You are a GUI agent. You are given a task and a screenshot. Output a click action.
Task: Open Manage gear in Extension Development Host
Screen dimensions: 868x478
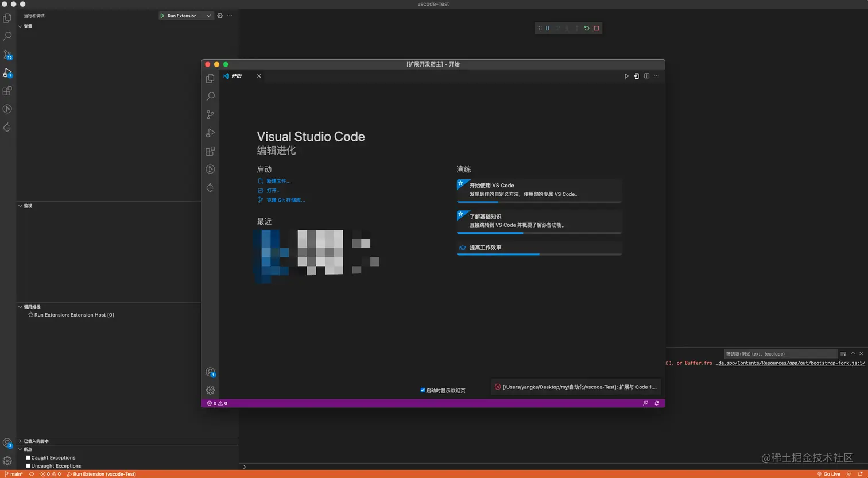[211, 390]
